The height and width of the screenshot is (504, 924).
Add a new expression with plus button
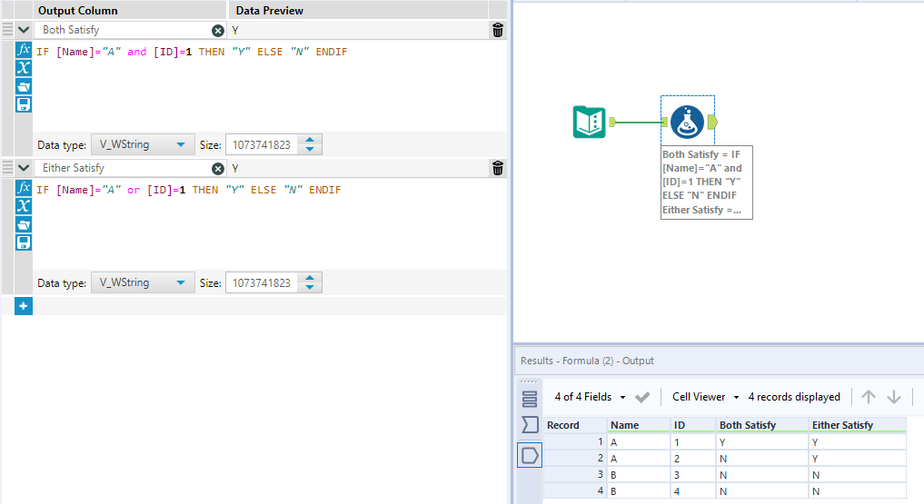point(24,306)
